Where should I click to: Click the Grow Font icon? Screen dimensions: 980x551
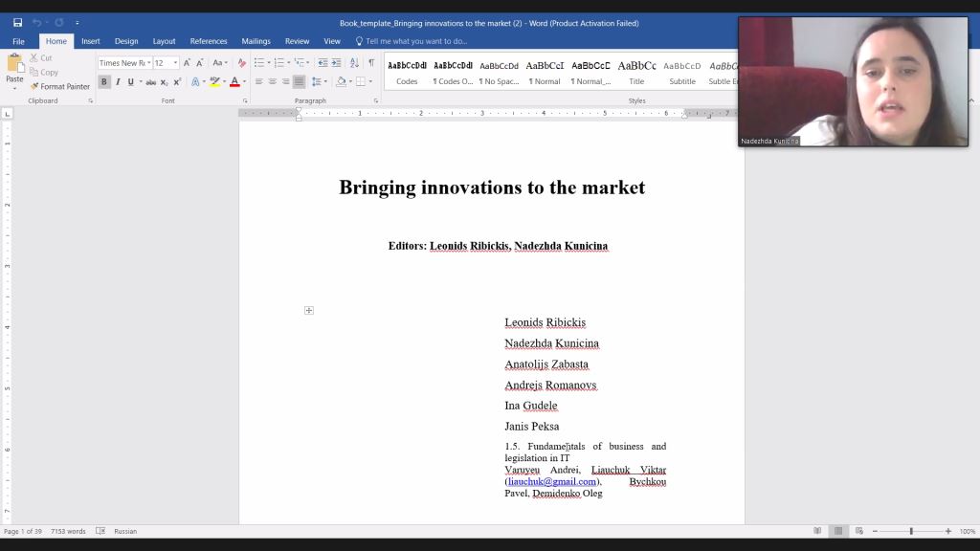tap(187, 63)
